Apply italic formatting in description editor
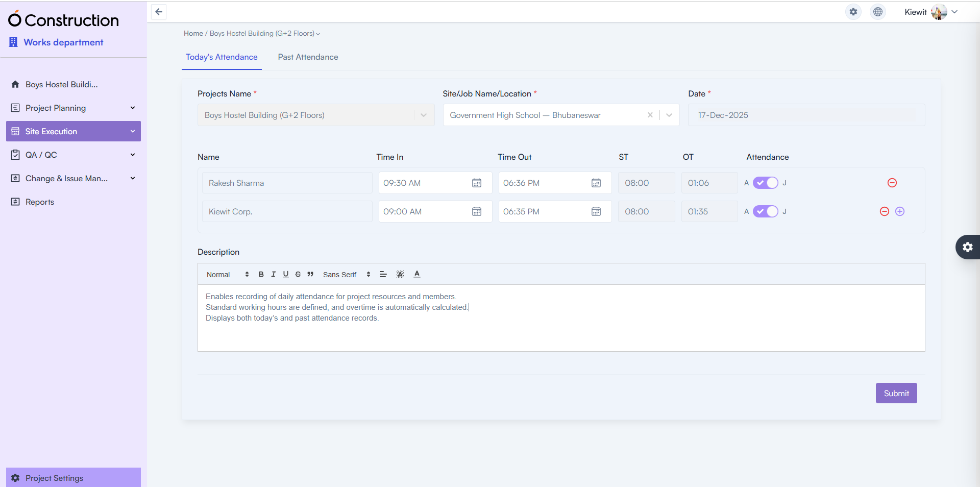Viewport: 980px width, 487px height. tap(273, 274)
